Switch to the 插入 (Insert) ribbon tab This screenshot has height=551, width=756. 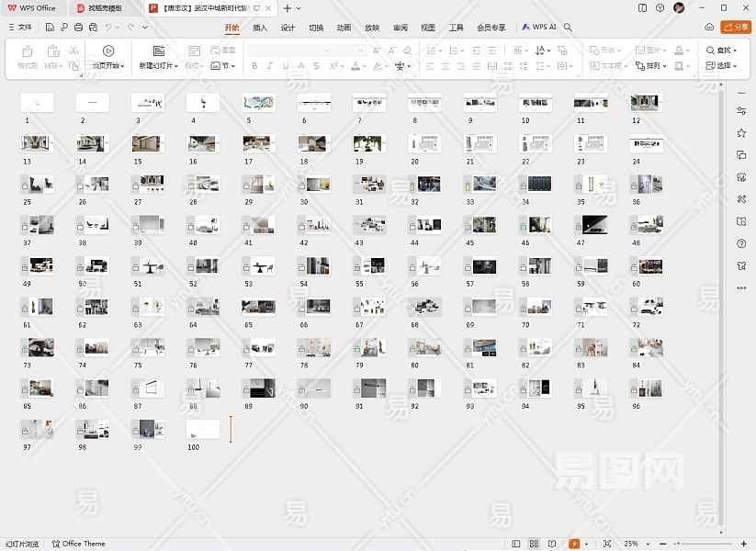point(260,28)
